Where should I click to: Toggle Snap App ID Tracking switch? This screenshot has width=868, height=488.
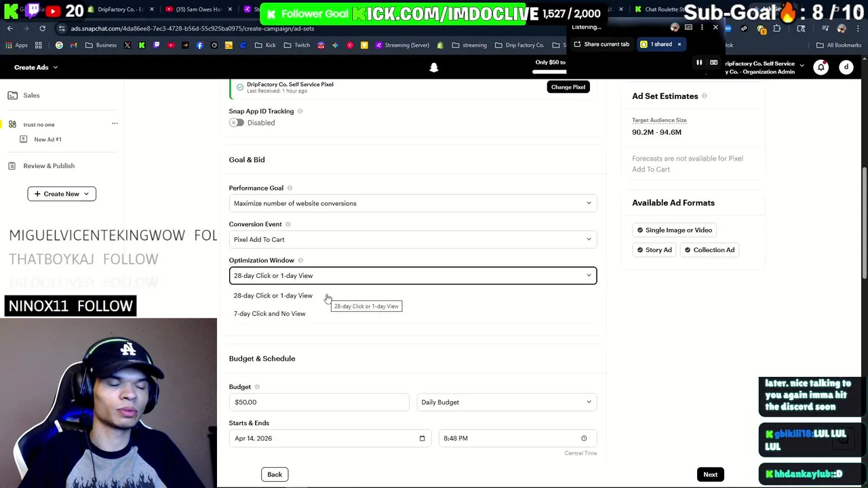point(236,123)
